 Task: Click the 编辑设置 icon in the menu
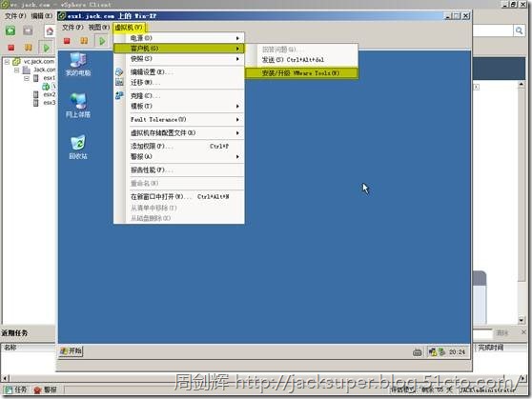[x=119, y=71]
